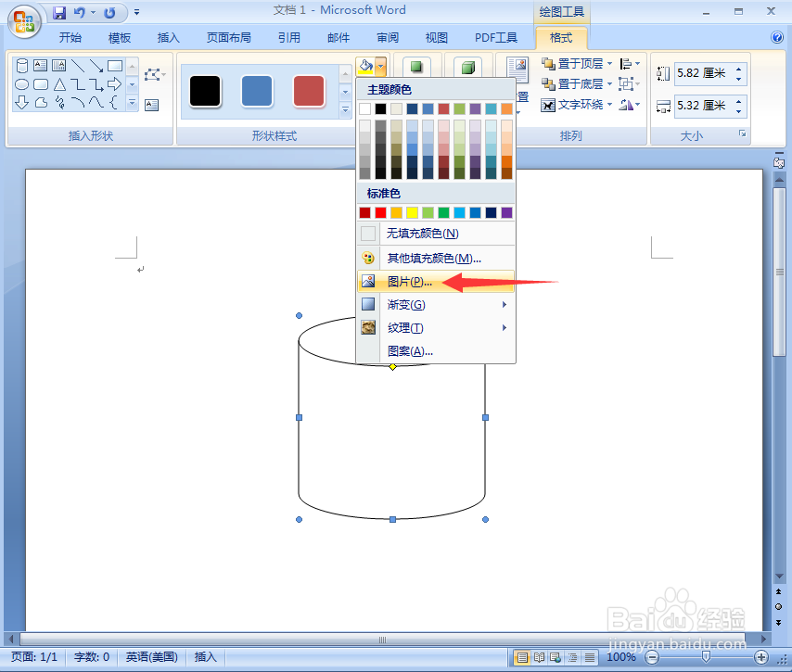This screenshot has height=672, width=792.
Task: Pick the down block arrow shape
Action: [21, 103]
